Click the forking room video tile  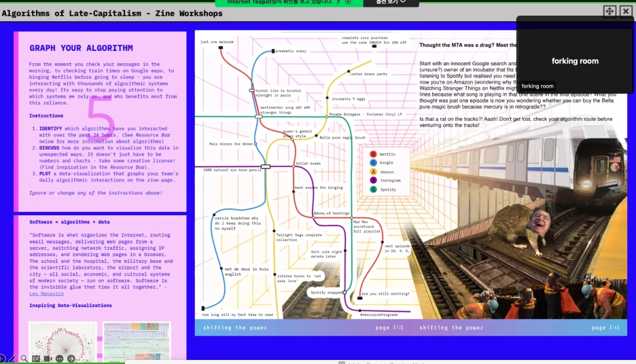[575, 55]
